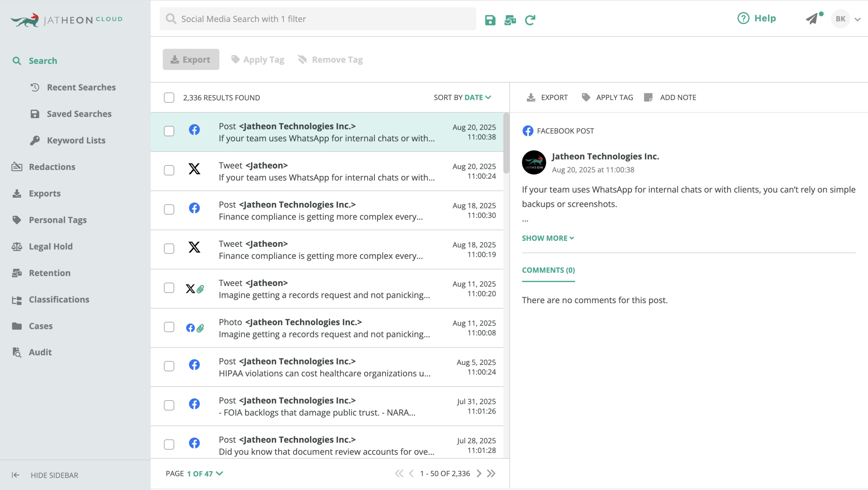Go to the next results page
Screen dimensions: 868x490
tap(479, 473)
